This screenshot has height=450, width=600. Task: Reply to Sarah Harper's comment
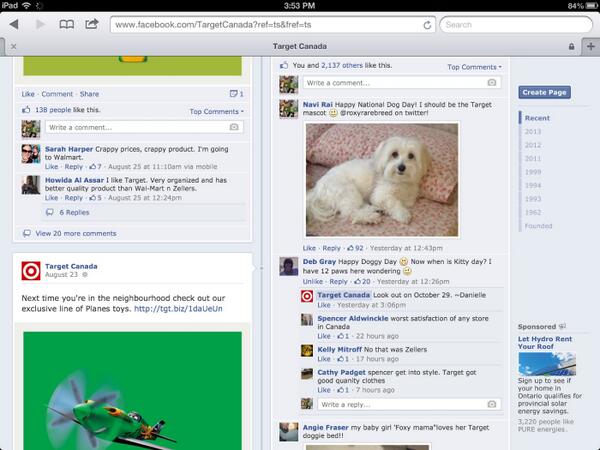click(x=73, y=167)
